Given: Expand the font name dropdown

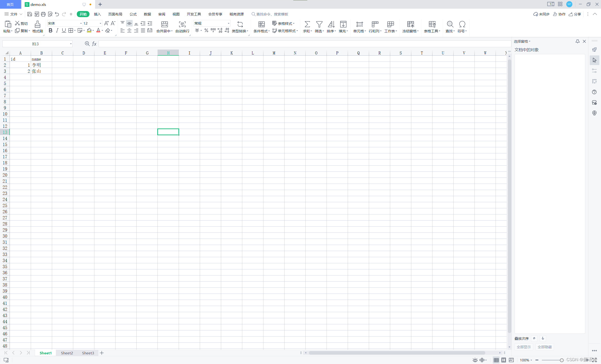Looking at the screenshot, I should click(81, 23).
